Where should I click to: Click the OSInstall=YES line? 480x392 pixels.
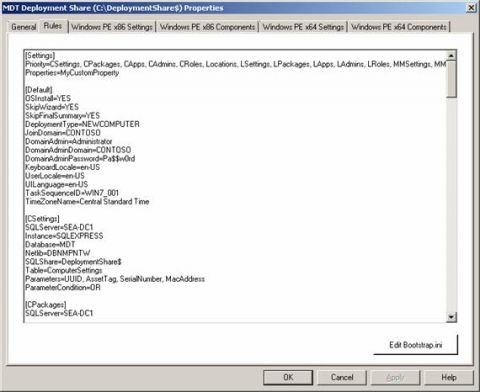point(48,98)
